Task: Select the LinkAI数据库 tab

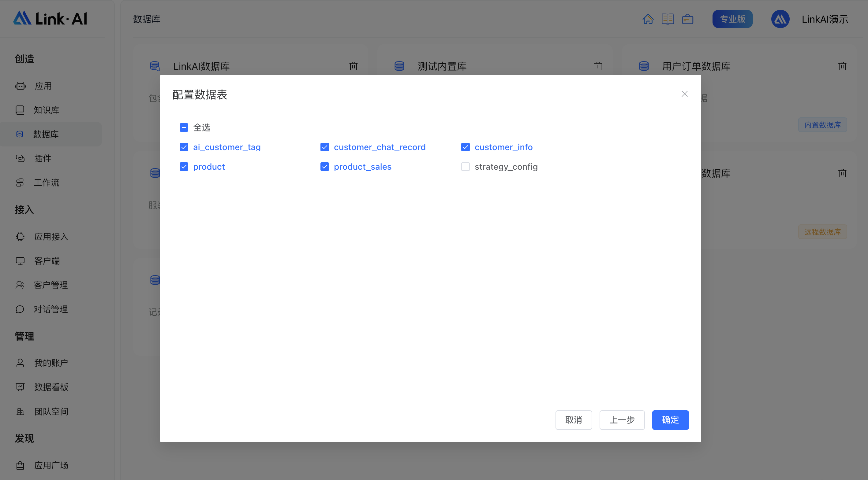Action: point(202,66)
